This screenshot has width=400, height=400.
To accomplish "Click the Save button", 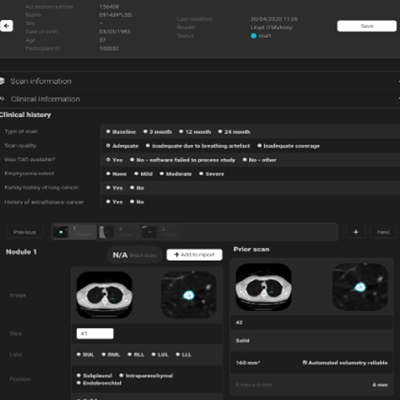I will point(367,26).
